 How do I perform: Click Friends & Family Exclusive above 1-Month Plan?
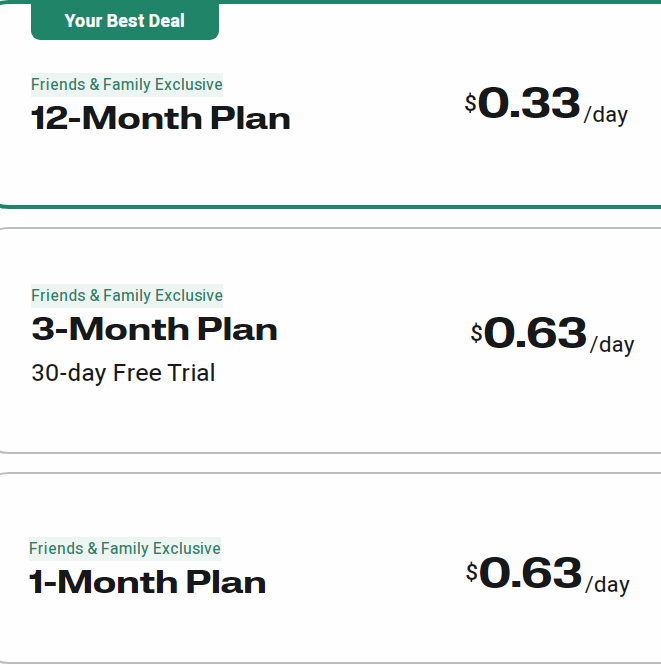(125, 549)
